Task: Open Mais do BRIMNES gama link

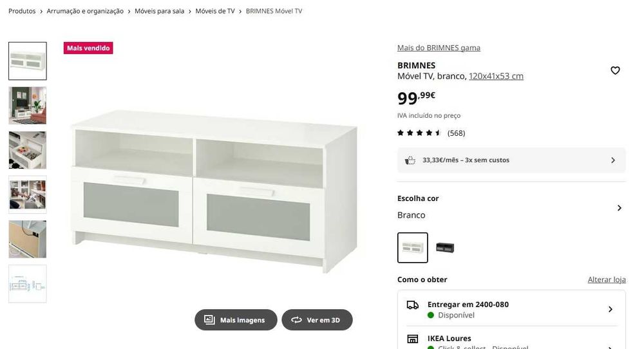Action: pyautogui.click(x=439, y=48)
